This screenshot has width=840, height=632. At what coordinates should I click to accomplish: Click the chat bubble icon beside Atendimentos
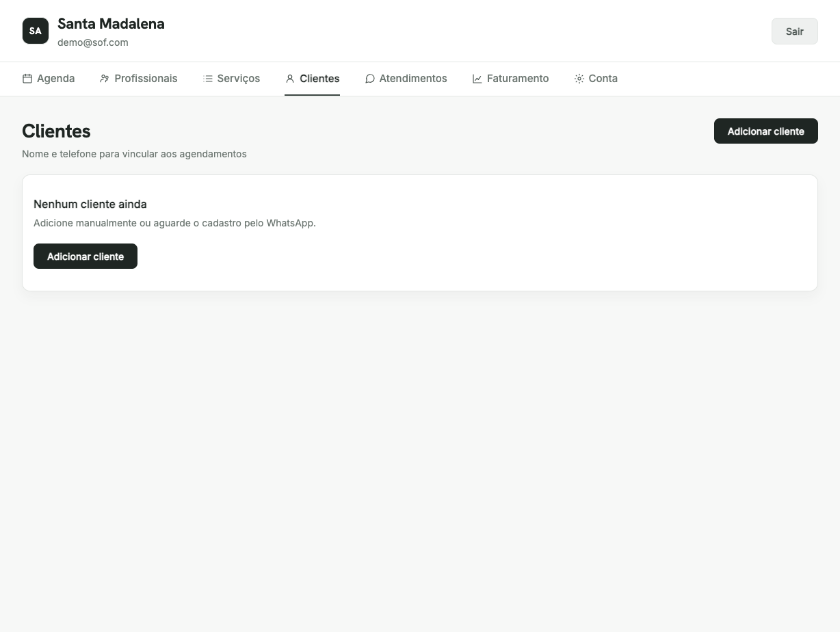point(370,79)
